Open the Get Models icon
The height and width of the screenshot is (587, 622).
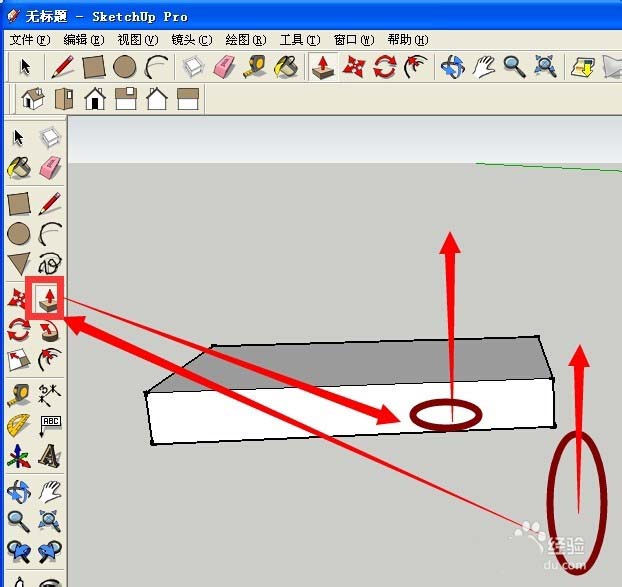tap(583, 67)
